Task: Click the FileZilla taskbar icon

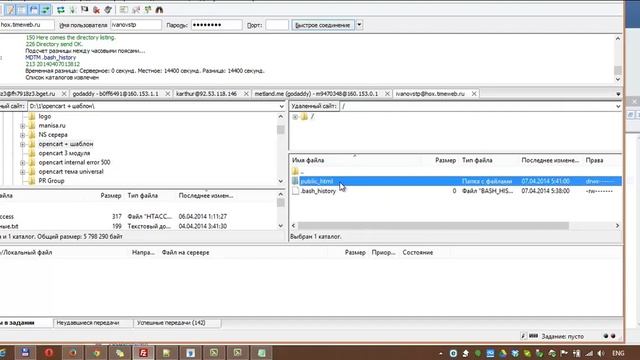Action: (143, 353)
